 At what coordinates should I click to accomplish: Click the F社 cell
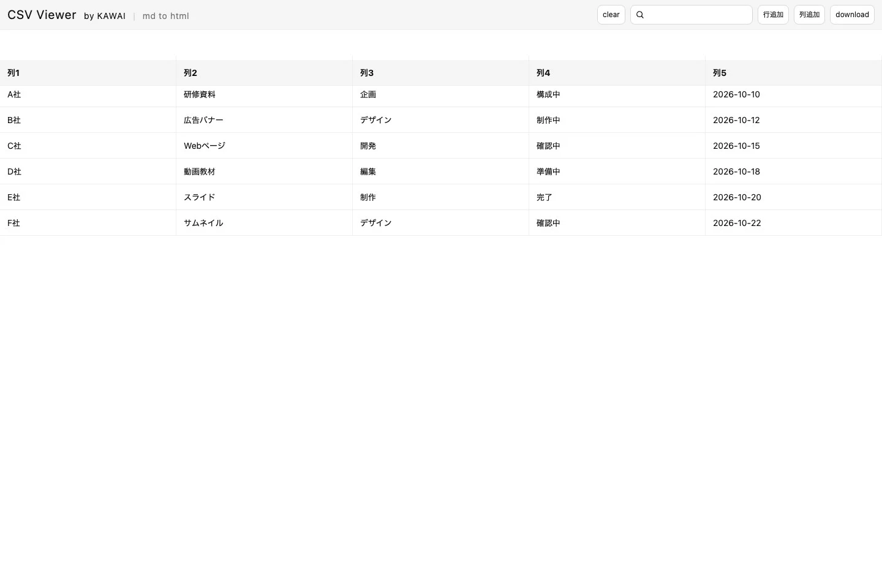(x=88, y=223)
